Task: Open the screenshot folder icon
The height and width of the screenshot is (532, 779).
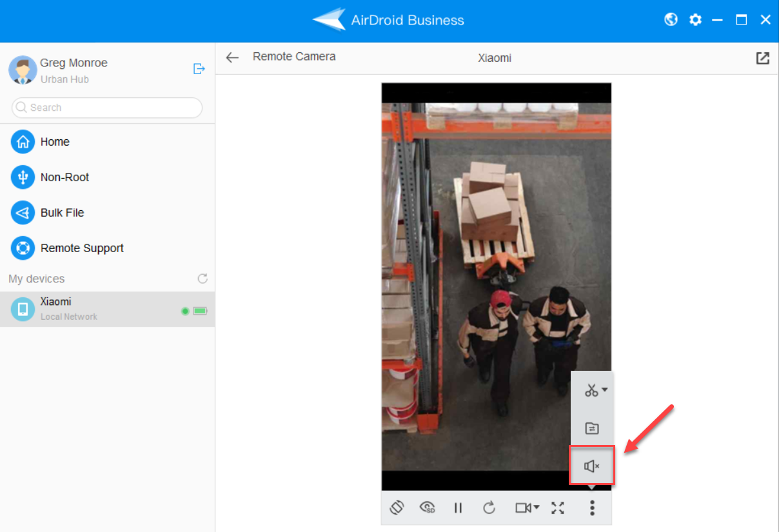Action: point(591,428)
